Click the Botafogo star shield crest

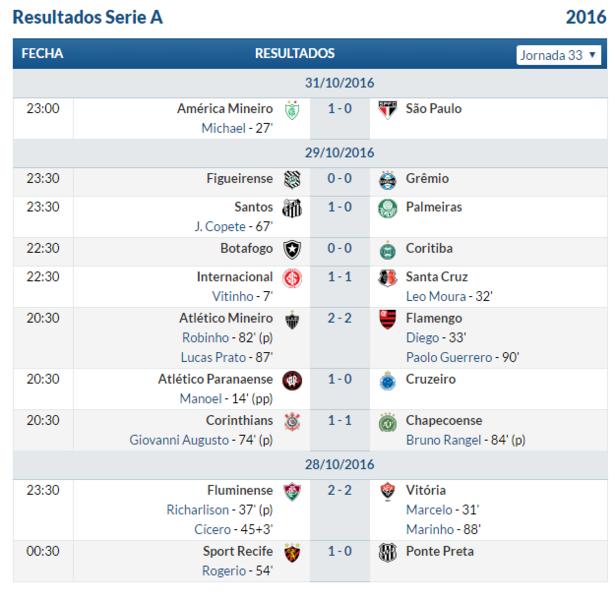(292, 250)
